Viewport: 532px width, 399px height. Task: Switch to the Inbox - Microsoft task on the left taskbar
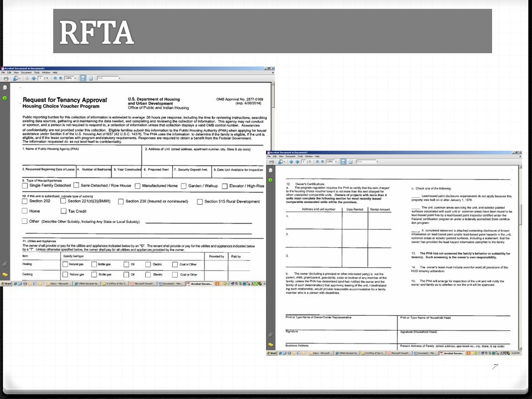59,284
